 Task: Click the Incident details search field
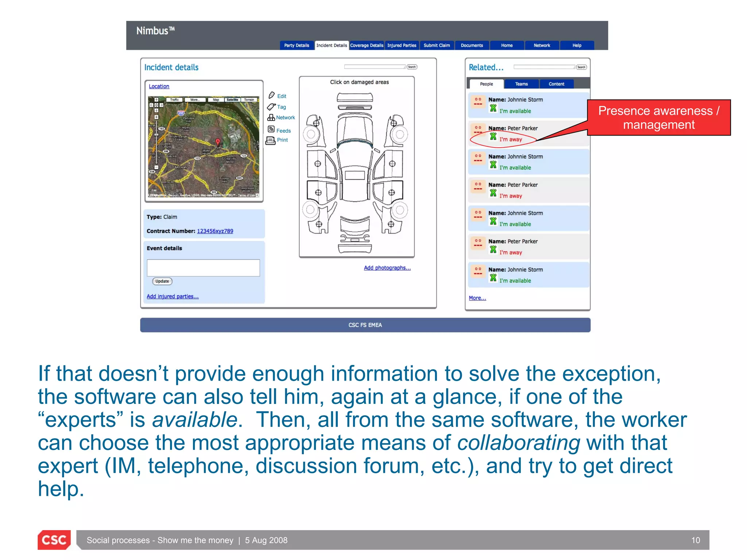pyautogui.click(x=375, y=67)
